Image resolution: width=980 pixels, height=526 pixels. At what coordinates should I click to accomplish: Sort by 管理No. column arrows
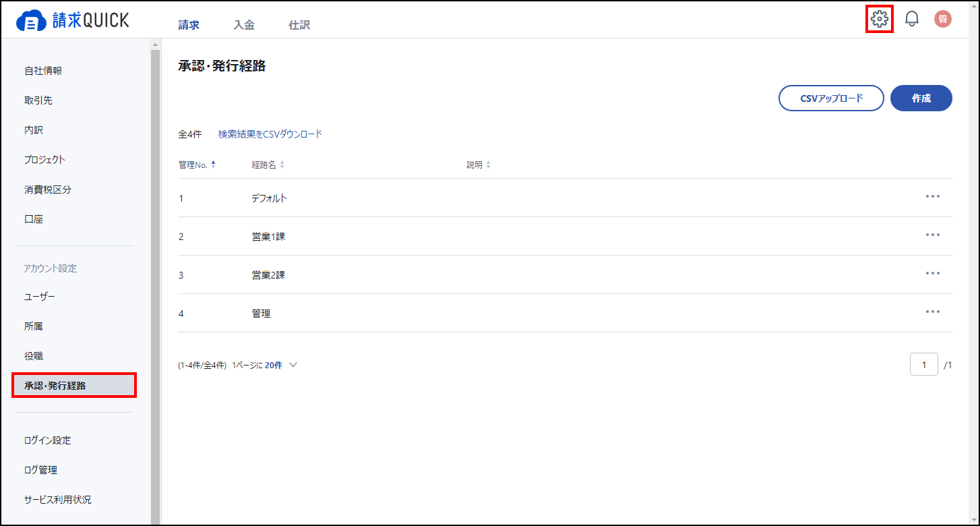(214, 165)
